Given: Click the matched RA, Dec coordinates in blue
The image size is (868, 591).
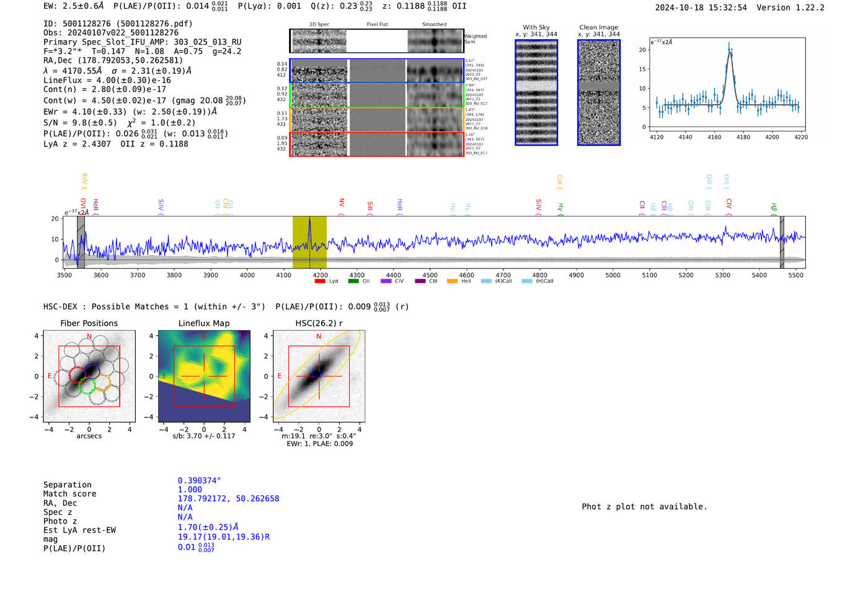Looking at the screenshot, I should pyautogui.click(x=228, y=499).
